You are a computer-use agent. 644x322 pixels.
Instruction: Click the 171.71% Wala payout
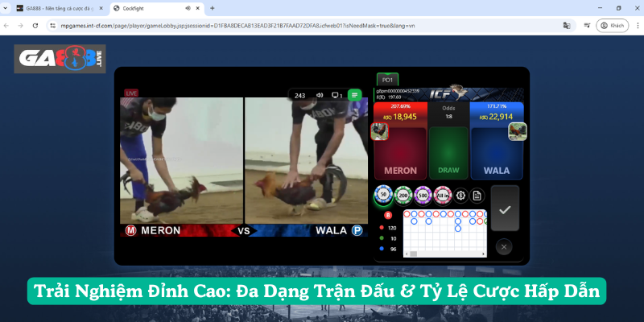[x=497, y=106]
